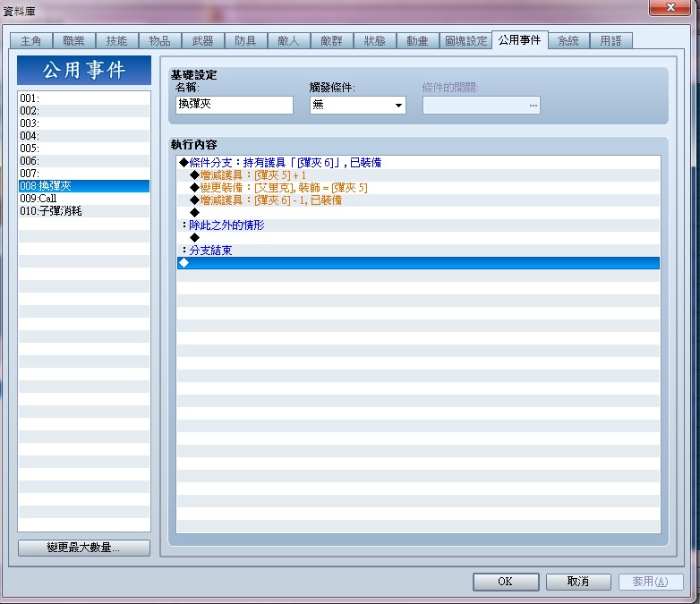Select common event 001 in list
Viewport: 700px width, 604px height.
coord(84,98)
